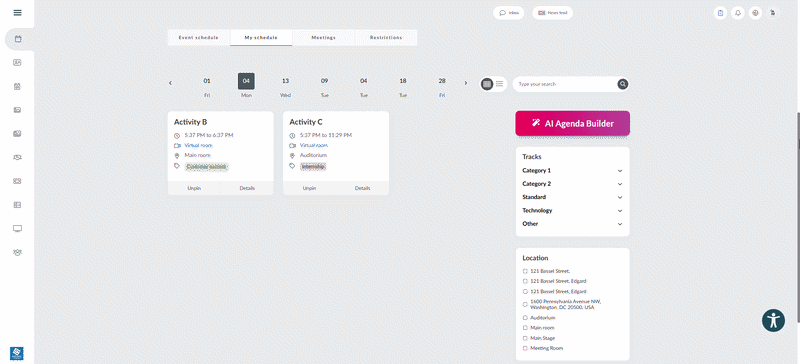The image size is (800, 364).
Task: Click the magnifier search icon
Action: (x=622, y=84)
